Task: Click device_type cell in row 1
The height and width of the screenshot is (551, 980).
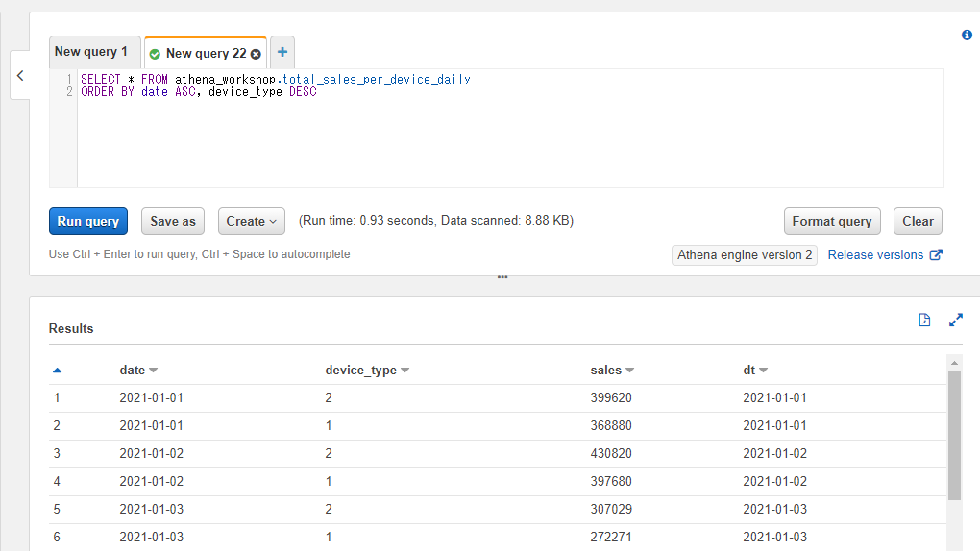Action: [x=329, y=398]
